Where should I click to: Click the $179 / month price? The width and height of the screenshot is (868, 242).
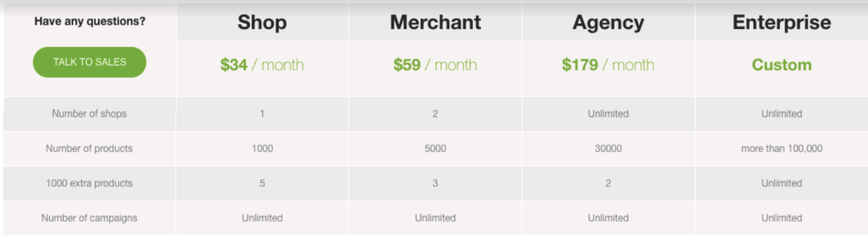(608, 65)
